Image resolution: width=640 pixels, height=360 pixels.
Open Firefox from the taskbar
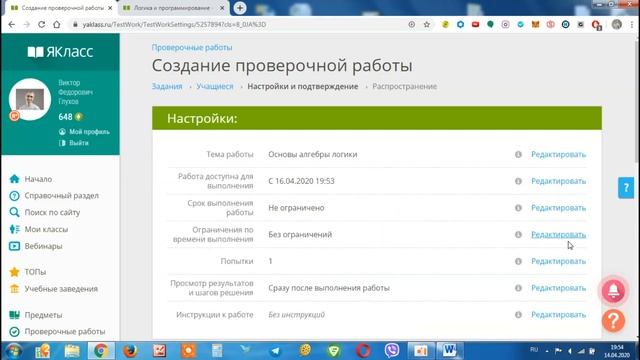130,351
